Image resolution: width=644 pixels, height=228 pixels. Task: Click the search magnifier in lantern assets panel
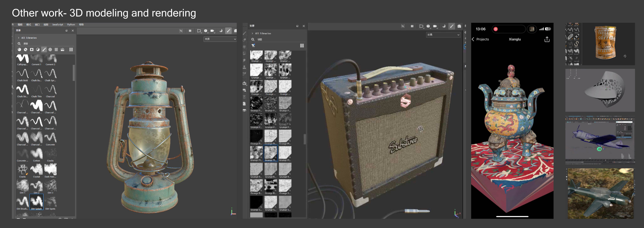coord(19,44)
